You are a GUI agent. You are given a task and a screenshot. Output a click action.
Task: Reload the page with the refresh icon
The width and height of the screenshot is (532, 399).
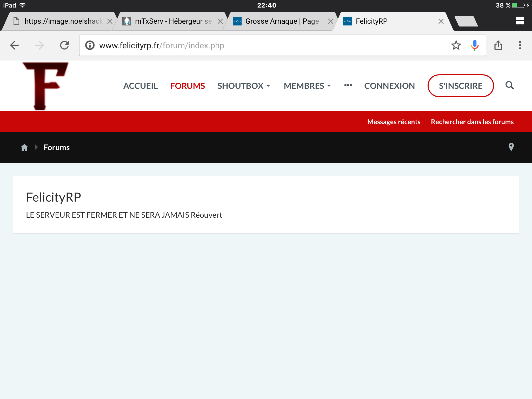pos(64,45)
